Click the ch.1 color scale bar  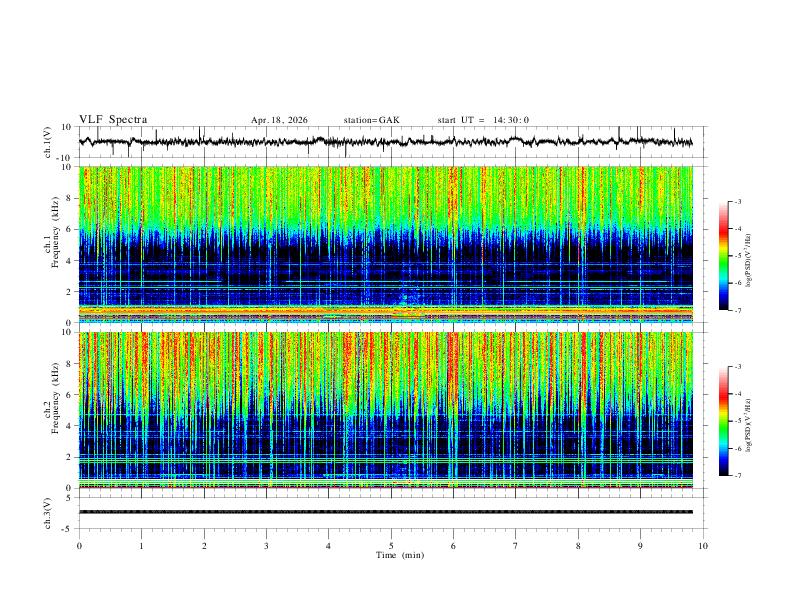click(724, 256)
